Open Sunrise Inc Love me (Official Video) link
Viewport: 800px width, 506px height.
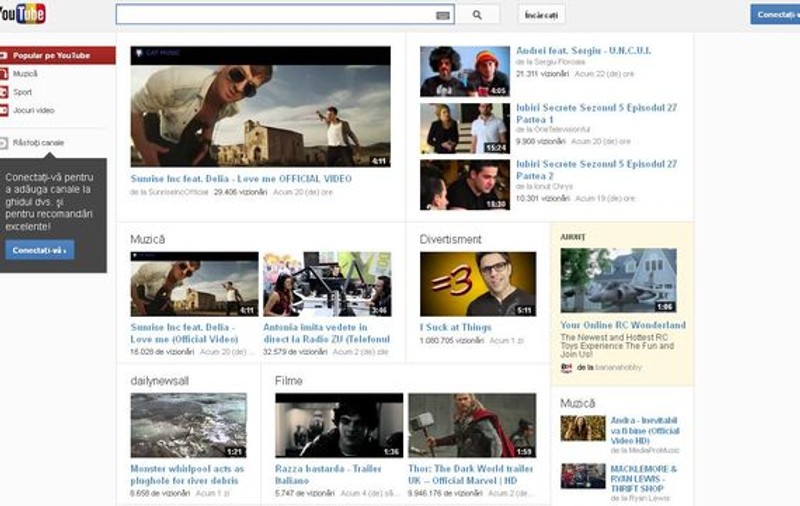[184, 333]
